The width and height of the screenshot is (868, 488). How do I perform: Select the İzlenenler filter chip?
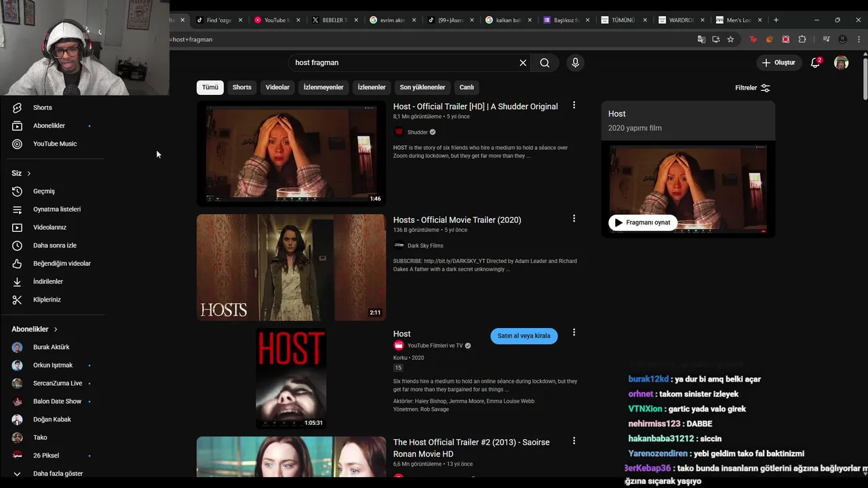(372, 87)
